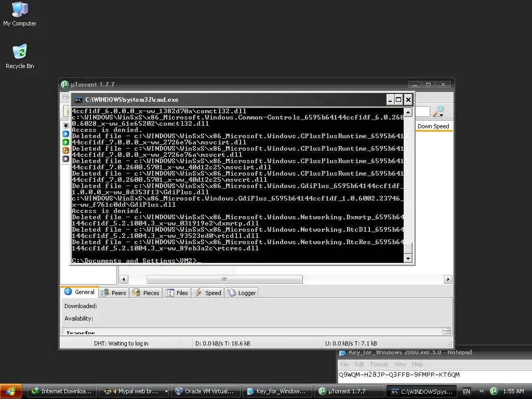Switch to cmd.exe taskbar button
Image resolution: width=532 pixels, height=399 pixels.
pyautogui.click(x=422, y=391)
